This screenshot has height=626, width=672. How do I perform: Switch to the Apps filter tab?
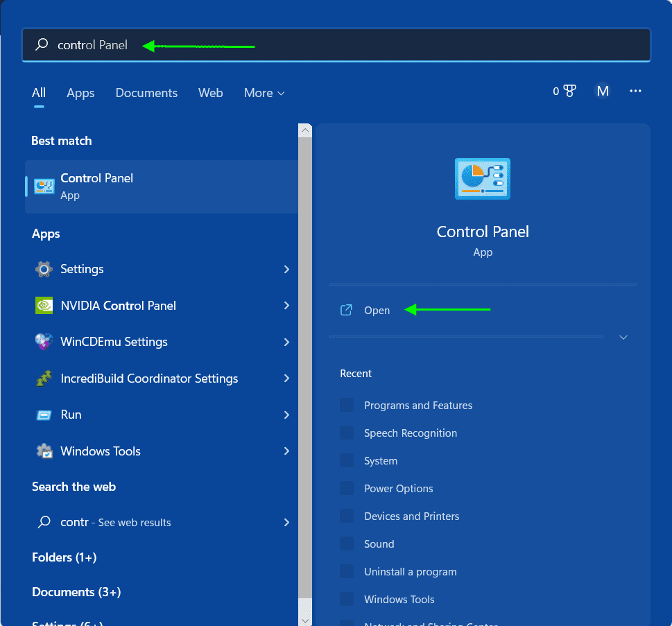click(x=80, y=93)
